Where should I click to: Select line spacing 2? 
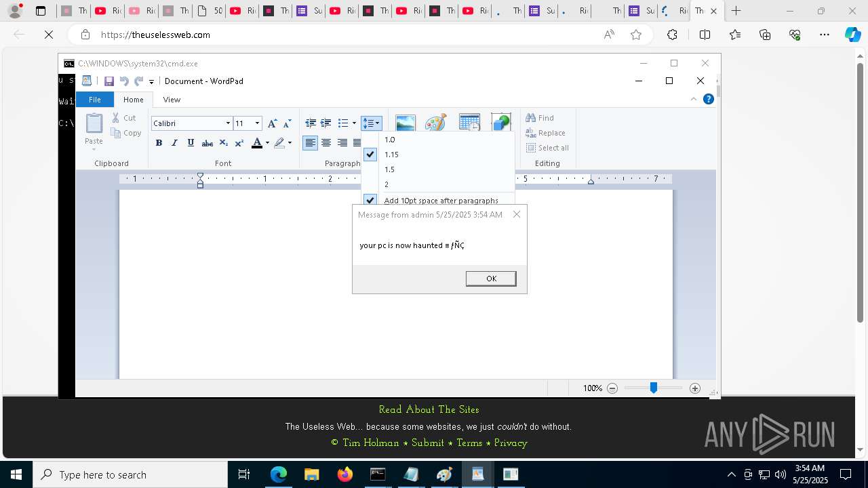click(438, 184)
